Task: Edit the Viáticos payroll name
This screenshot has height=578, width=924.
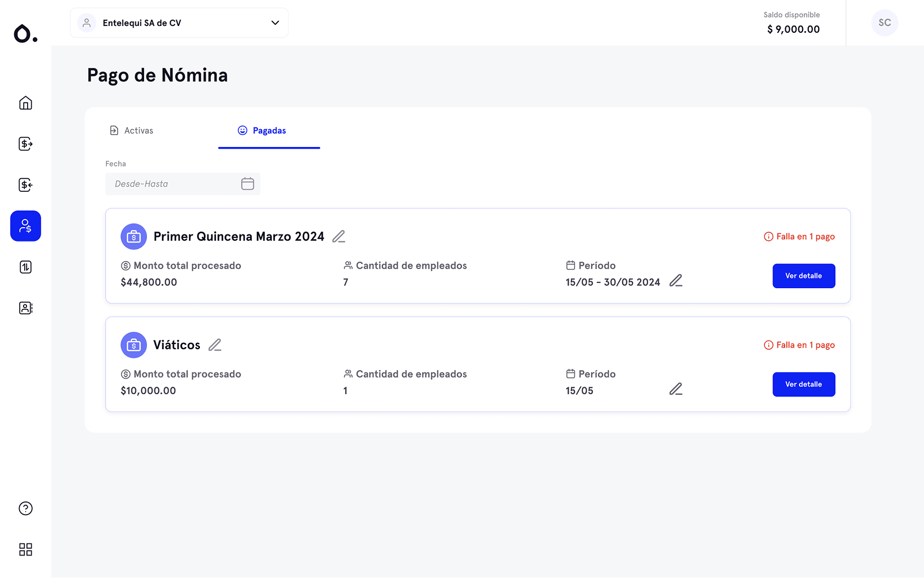Action: pyautogui.click(x=215, y=345)
